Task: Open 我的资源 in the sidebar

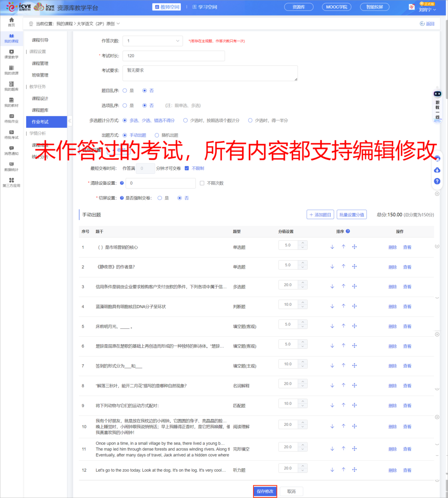Action: pos(11,70)
